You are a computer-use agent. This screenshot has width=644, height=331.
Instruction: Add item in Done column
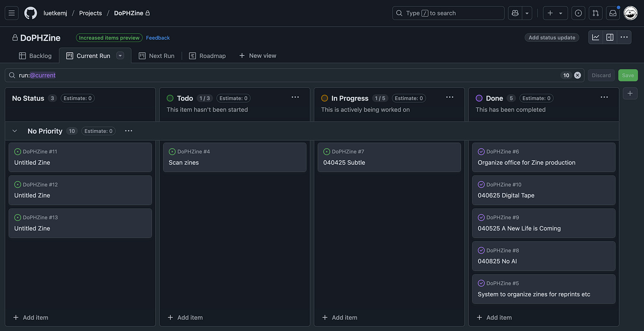[494, 317]
